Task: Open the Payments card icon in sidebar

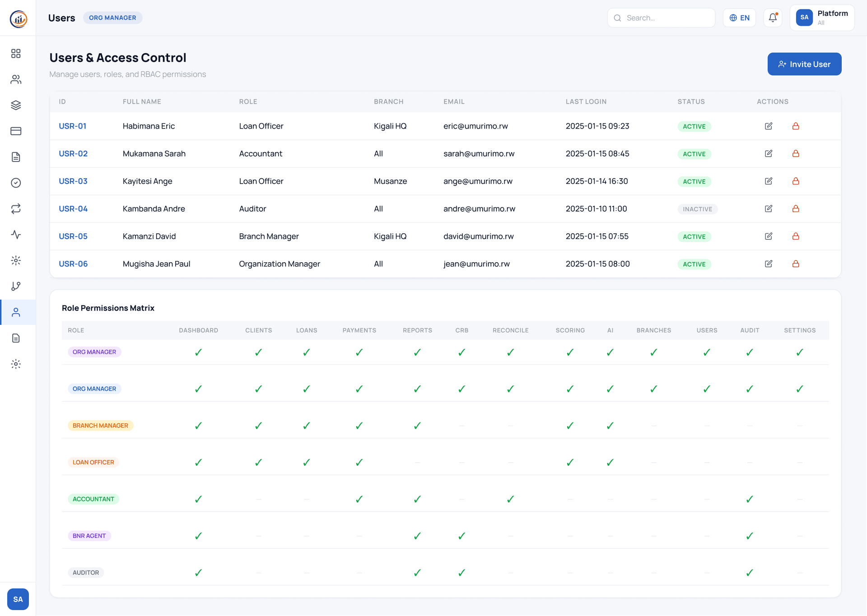Action: [x=16, y=131]
